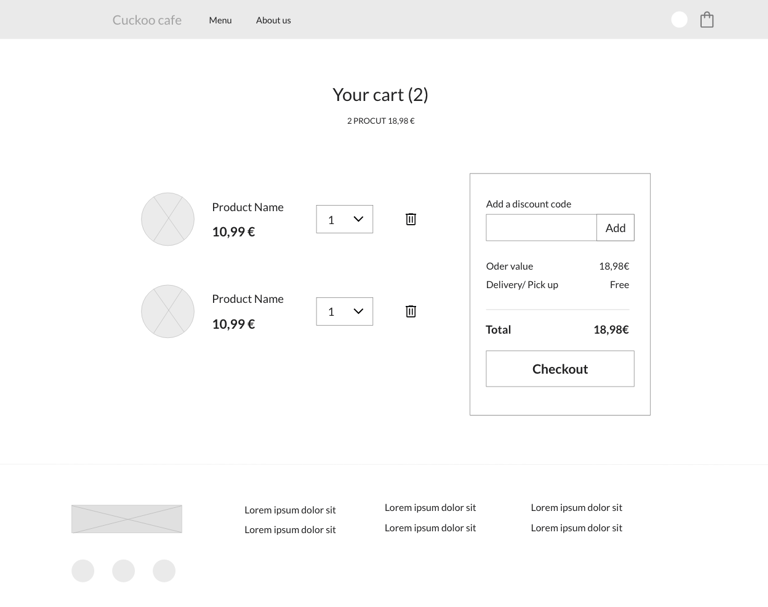The width and height of the screenshot is (768, 607).
Task: Click top Lorem ipsum link in first footer column
Action: click(290, 510)
